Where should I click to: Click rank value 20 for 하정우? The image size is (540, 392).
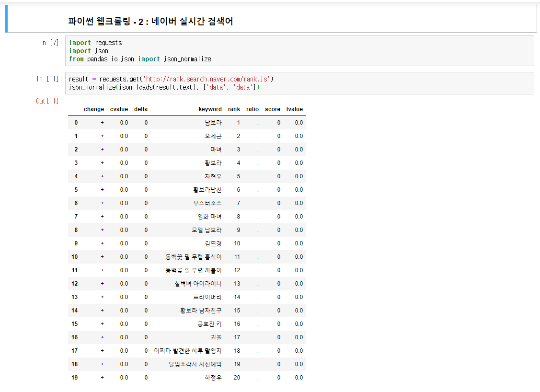point(237,378)
